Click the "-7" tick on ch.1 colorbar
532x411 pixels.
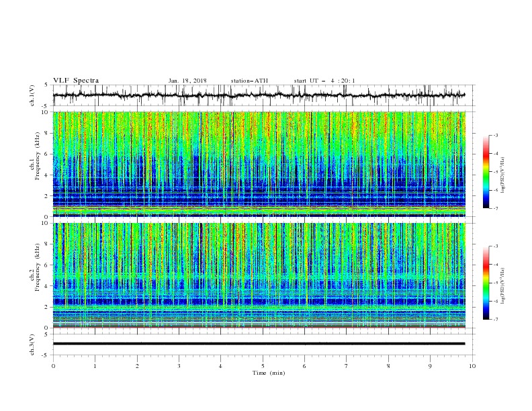tap(495, 208)
